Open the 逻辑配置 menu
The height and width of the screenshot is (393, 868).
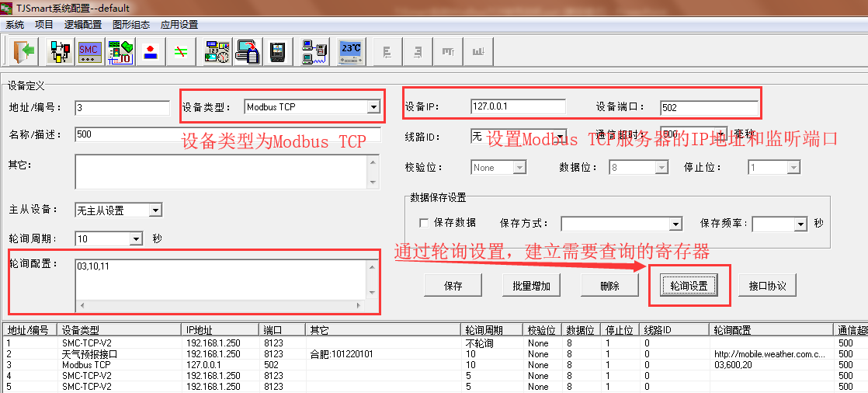coord(82,25)
